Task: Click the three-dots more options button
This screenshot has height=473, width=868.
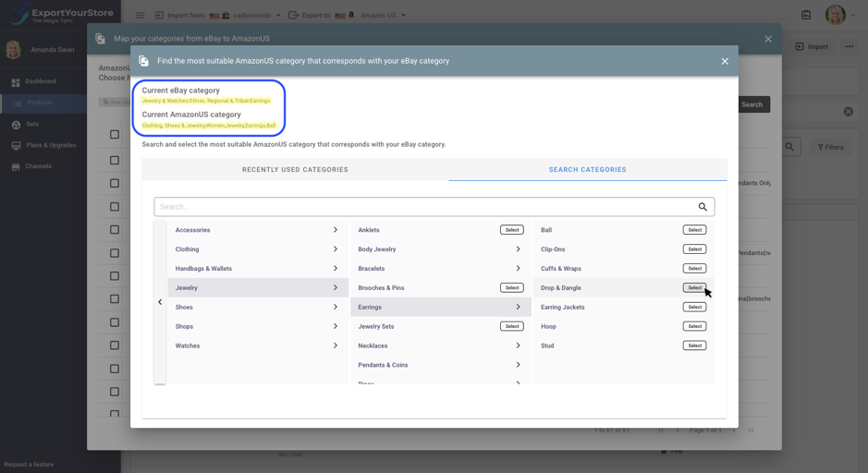Action: (850, 47)
